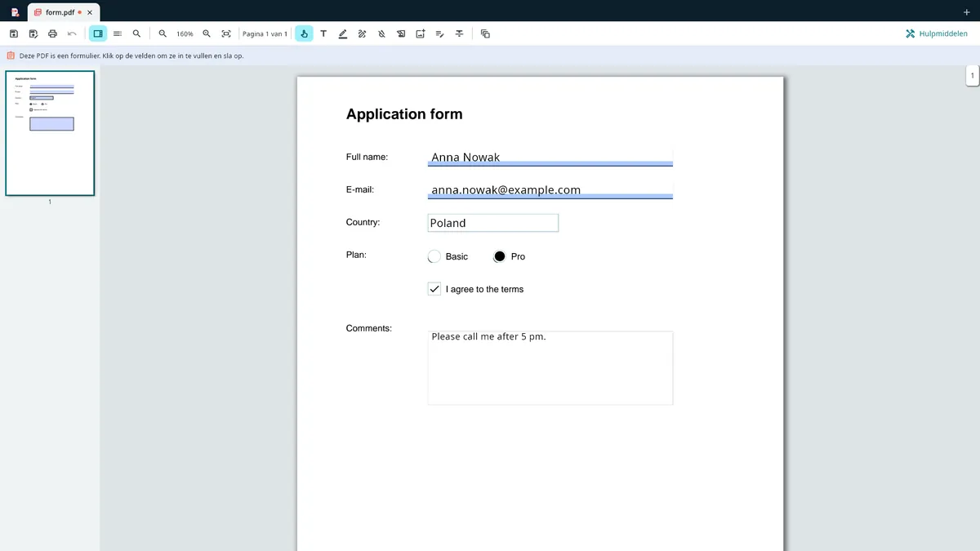
Task: Toggle the thumbnail sidebar panel
Action: tap(98, 33)
